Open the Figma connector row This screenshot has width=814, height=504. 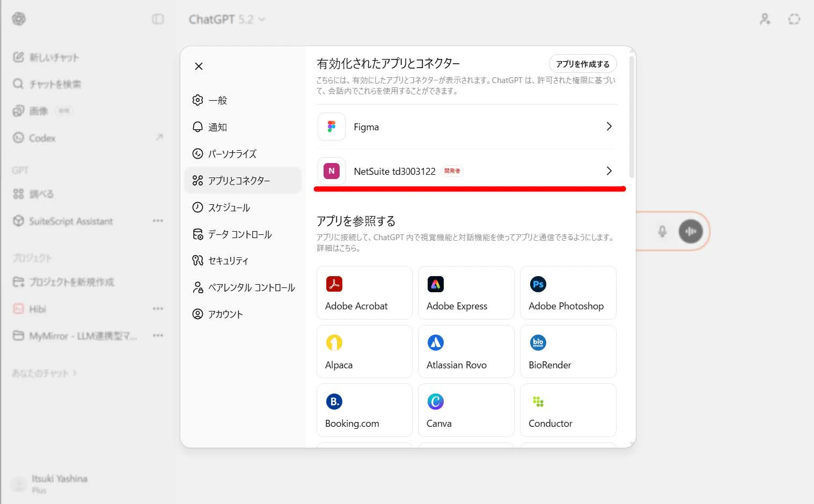tap(467, 127)
